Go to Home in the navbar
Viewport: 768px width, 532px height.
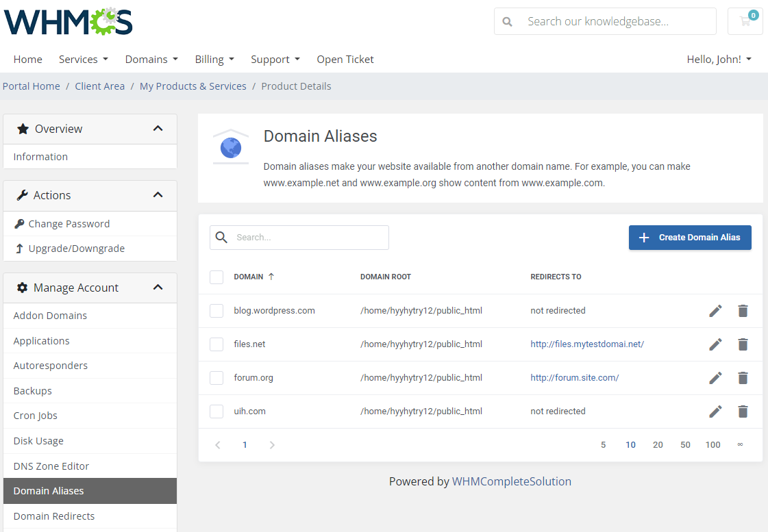click(28, 59)
